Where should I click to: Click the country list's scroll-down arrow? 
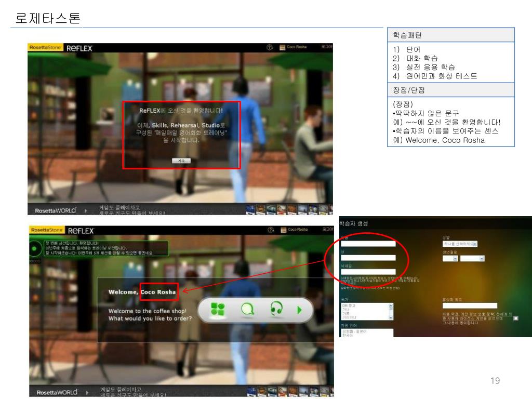(391, 317)
